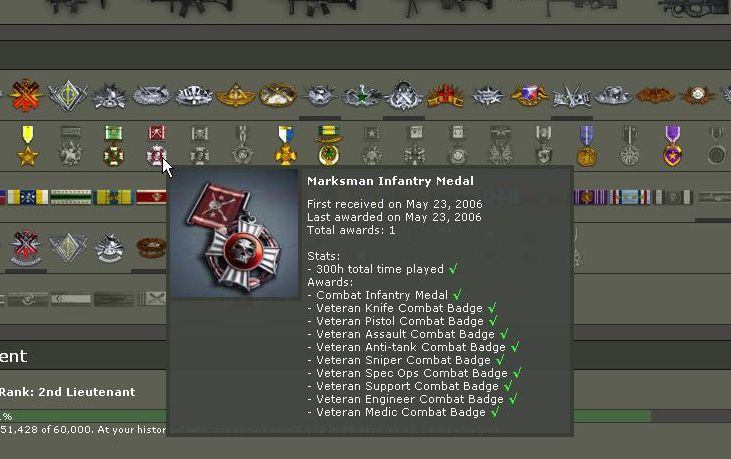
Task: Click the gold star medal with yellow ribbon
Action: tap(28, 145)
